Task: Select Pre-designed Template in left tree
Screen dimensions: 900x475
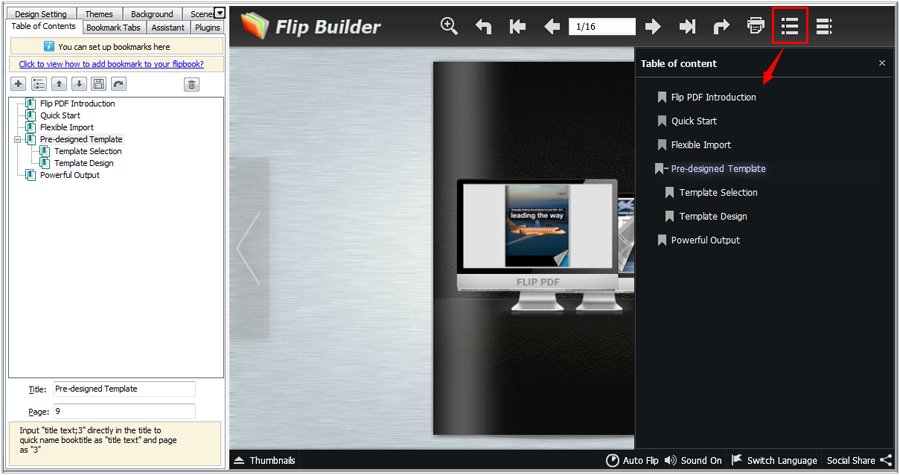Action: click(x=81, y=139)
